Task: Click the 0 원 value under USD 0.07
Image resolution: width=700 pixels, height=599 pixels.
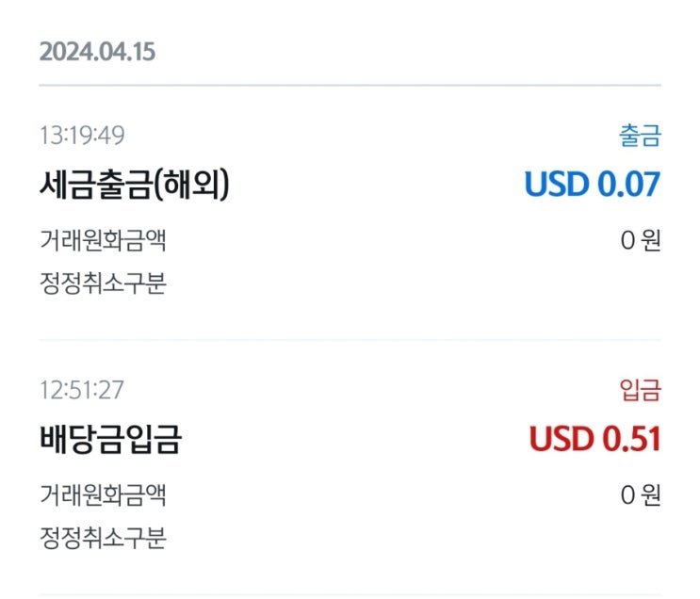Action: [641, 240]
